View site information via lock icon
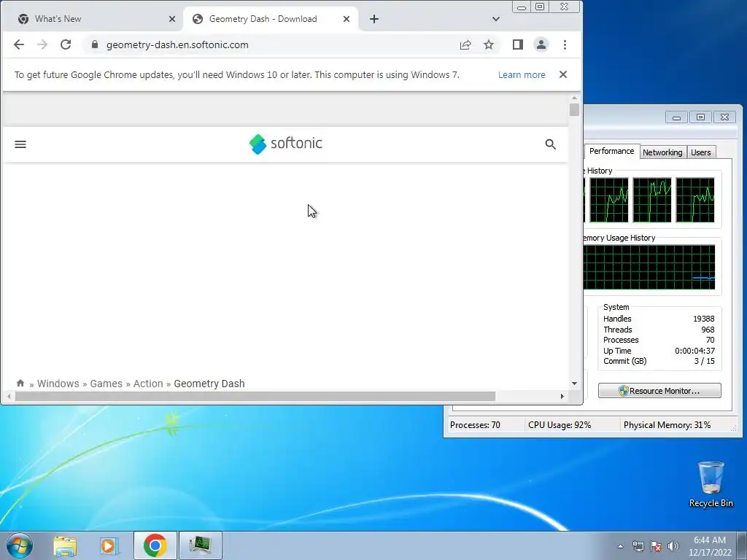 pos(94,44)
